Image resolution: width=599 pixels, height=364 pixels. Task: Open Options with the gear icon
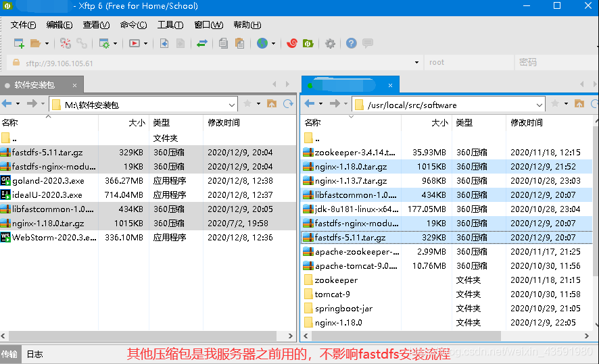[x=330, y=43]
